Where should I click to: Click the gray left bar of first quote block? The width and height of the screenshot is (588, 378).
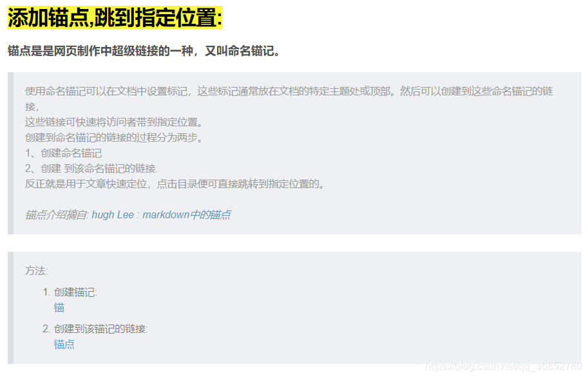point(10,153)
